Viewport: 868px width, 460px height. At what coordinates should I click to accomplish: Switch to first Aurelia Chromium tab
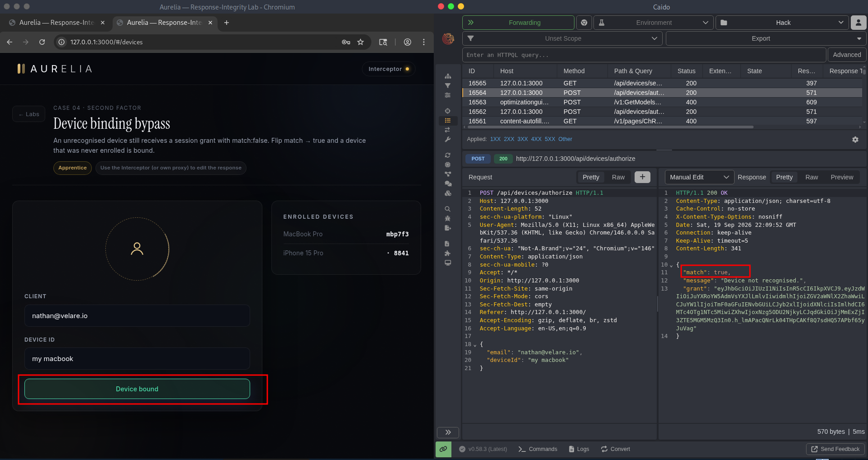point(56,23)
